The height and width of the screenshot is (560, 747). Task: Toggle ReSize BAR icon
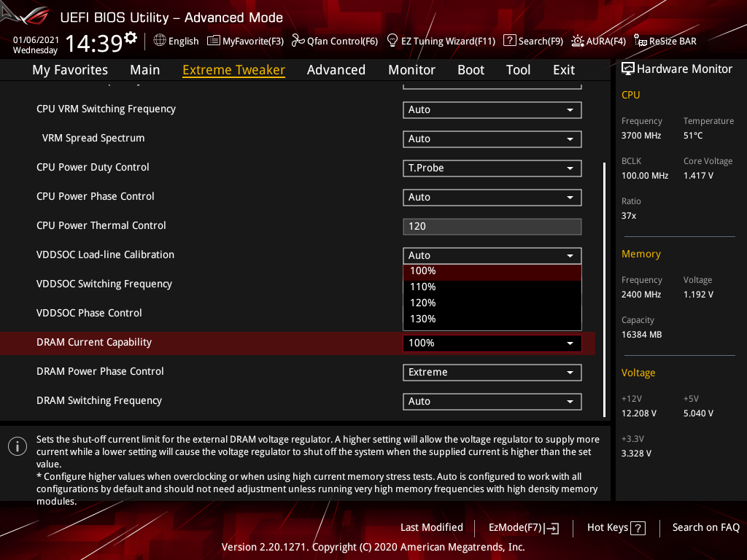(640, 41)
